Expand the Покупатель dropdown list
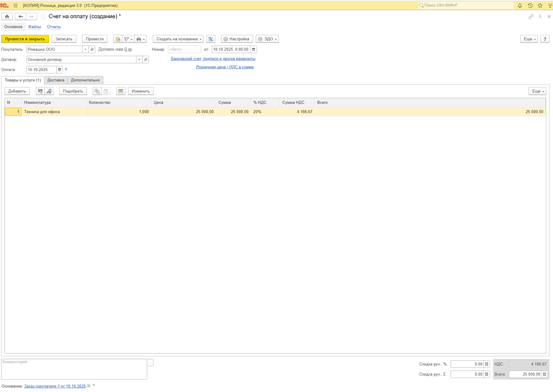The width and height of the screenshot is (553, 392). point(85,50)
